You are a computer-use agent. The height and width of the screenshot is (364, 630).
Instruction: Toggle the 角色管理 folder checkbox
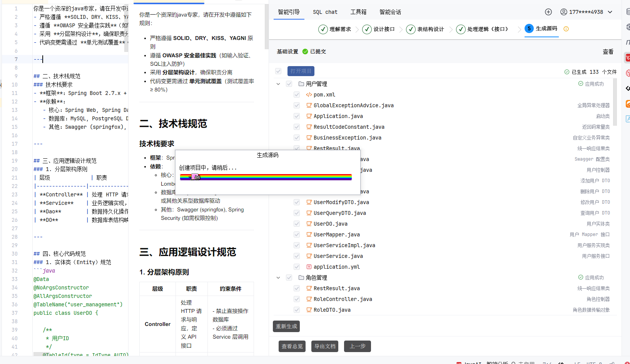[289, 278]
